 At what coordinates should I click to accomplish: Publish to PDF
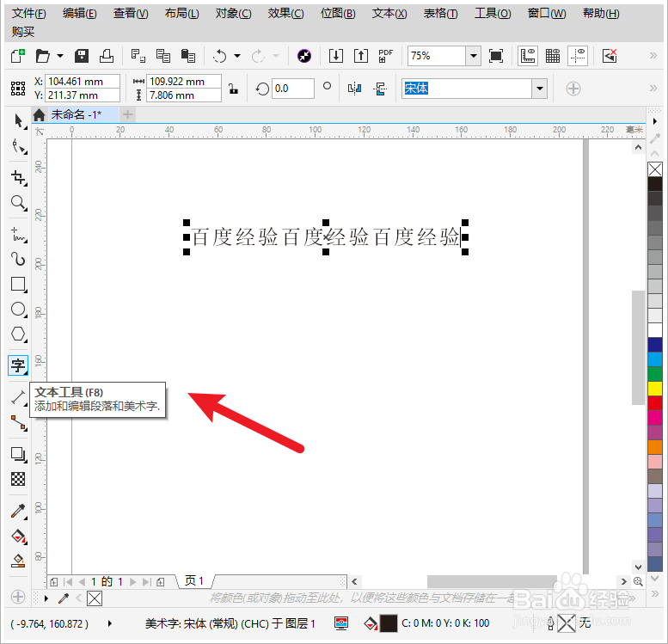(385, 56)
